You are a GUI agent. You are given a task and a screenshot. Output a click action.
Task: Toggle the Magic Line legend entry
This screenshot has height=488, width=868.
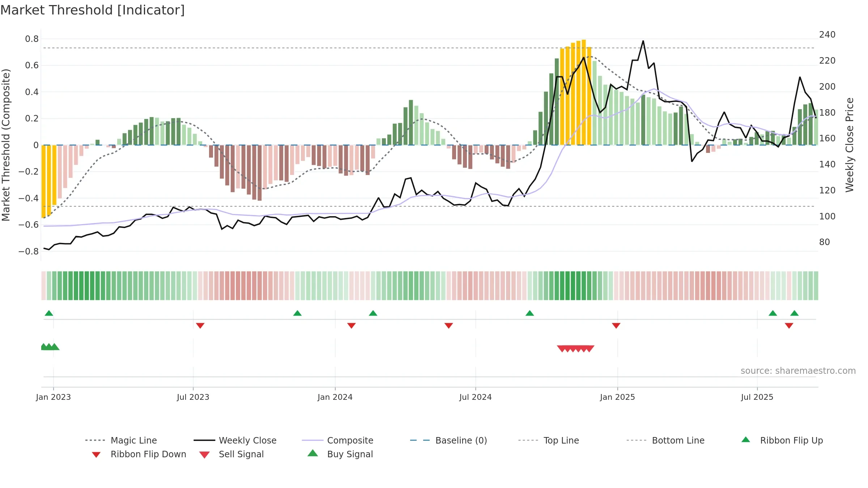[x=121, y=440]
